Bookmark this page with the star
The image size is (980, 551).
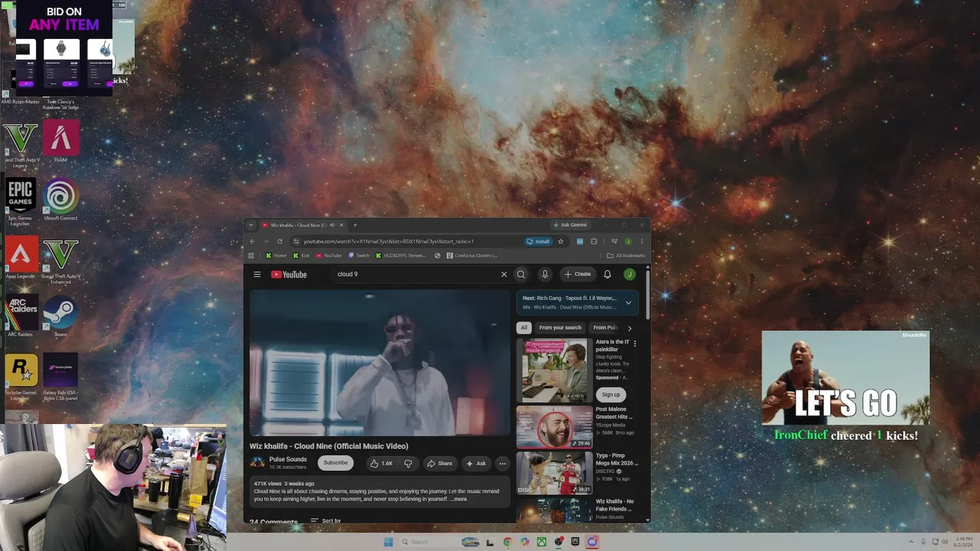[x=560, y=242]
